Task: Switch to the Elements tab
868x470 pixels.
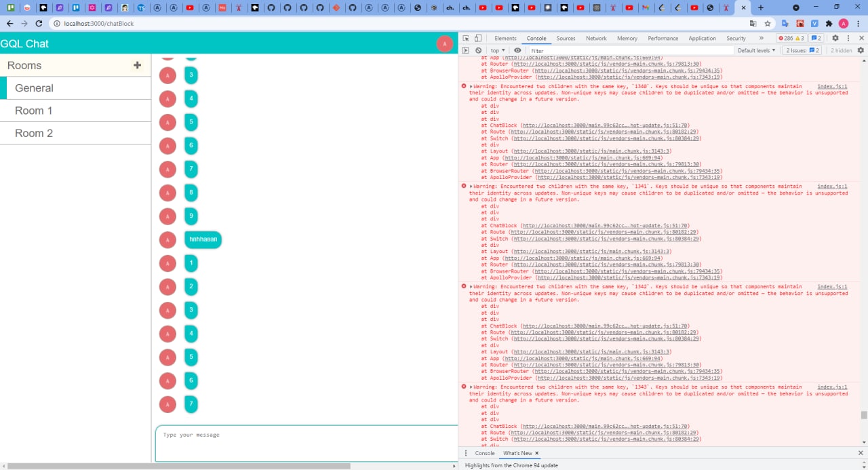Action: [505, 39]
